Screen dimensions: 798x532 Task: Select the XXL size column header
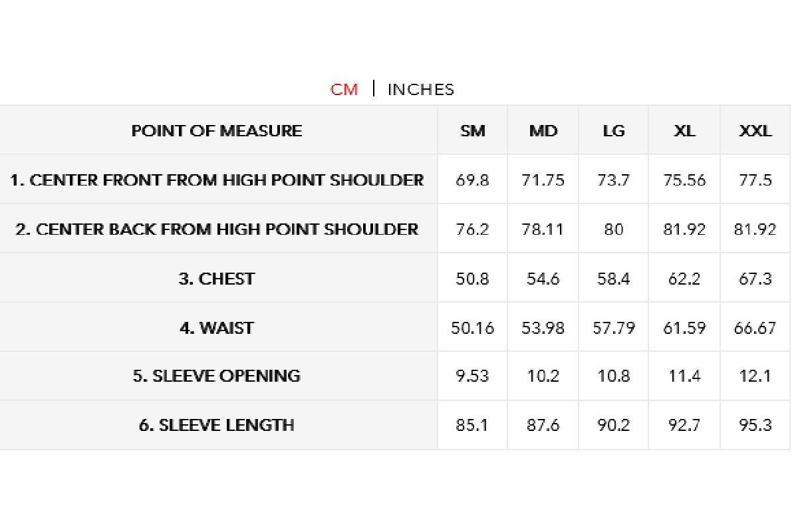pyautogui.click(x=755, y=130)
